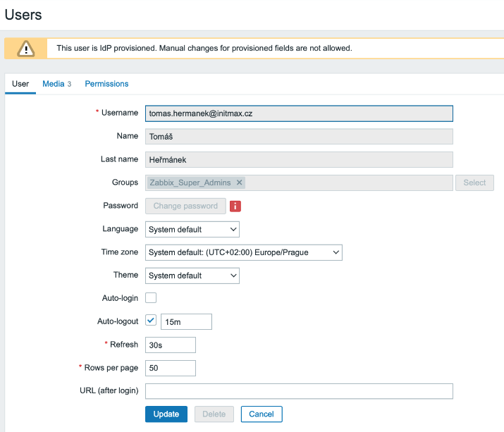The height and width of the screenshot is (432, 504).
Task: Open the Language dropdown
Action: click(x=192, y=229)
